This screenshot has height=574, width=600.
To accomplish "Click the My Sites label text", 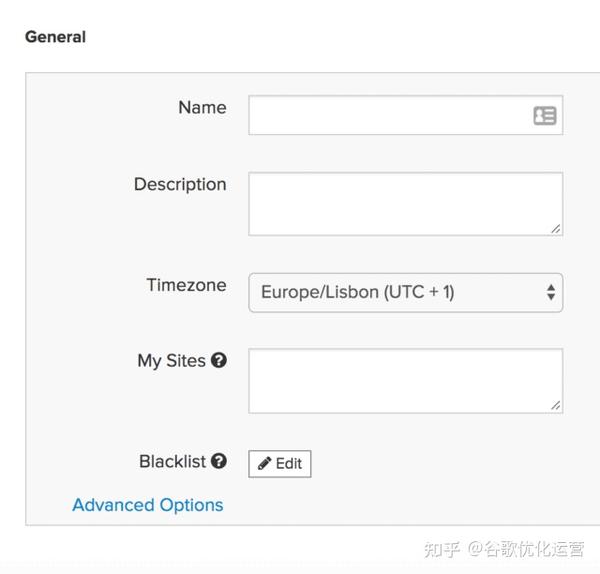I will [x=171, y=361].
